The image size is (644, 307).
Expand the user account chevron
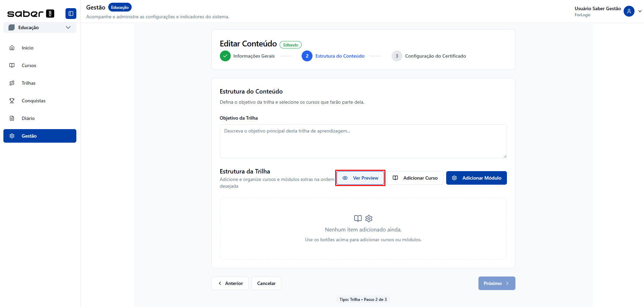pyautogui.click(x=640, y=11)
